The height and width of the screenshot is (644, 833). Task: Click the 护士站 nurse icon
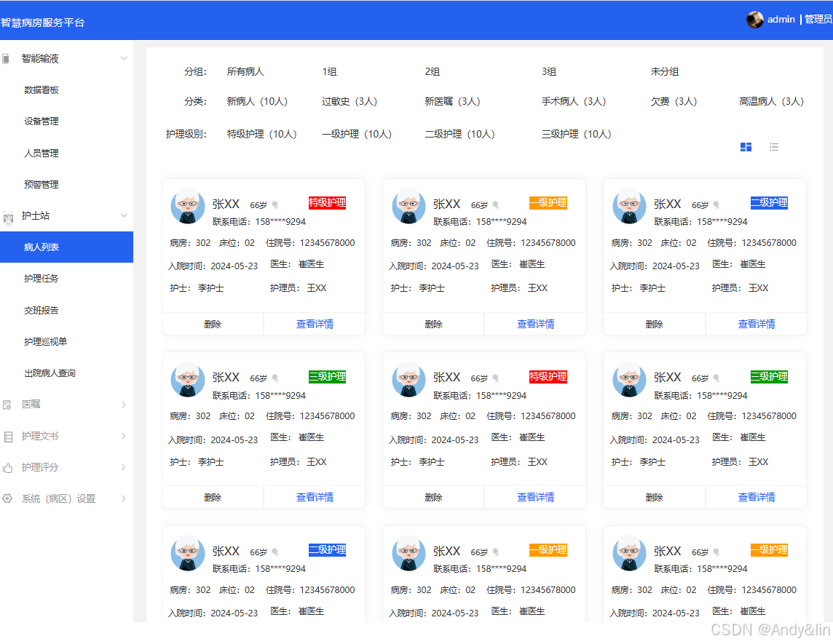[8, 217]
